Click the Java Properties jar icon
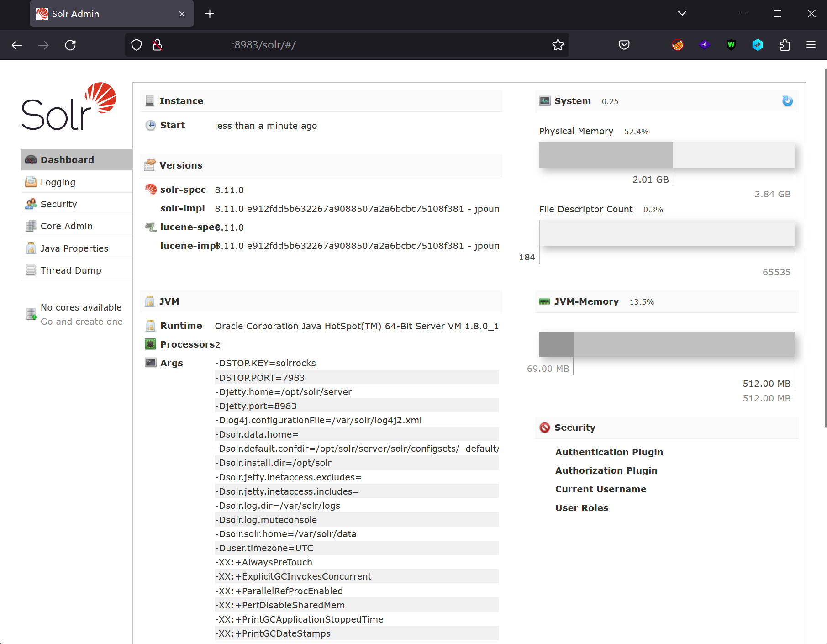Image resolution: width=827 pixels, height=644 pixels. click(31, 248)
